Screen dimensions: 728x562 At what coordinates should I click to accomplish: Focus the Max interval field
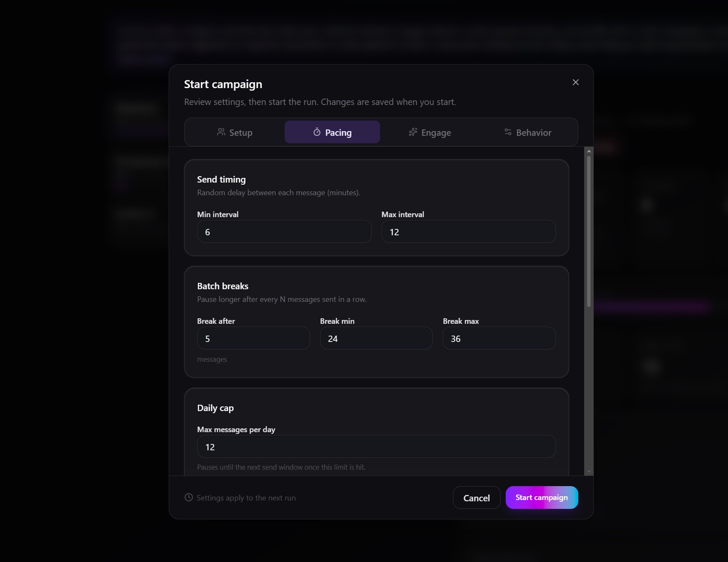click(x=469, y=231)
